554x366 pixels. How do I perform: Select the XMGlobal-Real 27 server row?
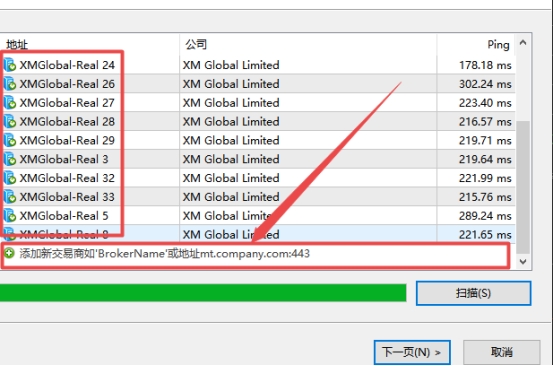(x=258, y=103)
